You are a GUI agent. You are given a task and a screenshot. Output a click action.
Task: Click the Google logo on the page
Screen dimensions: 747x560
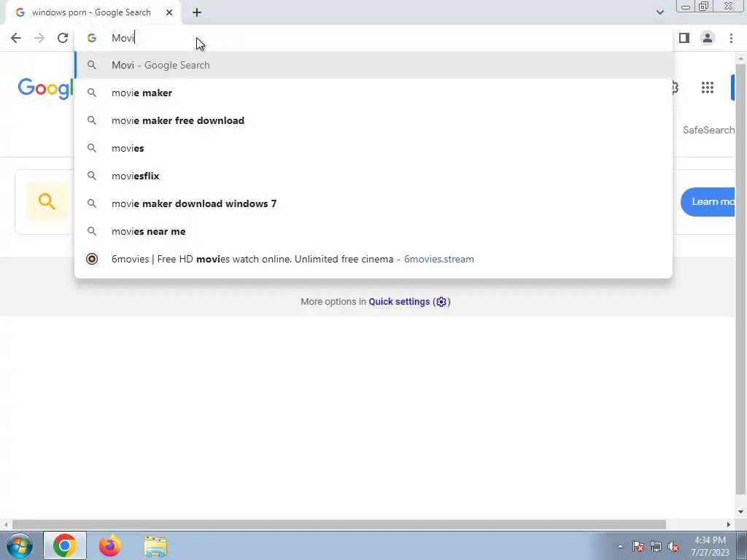click(x=46, y=88)
